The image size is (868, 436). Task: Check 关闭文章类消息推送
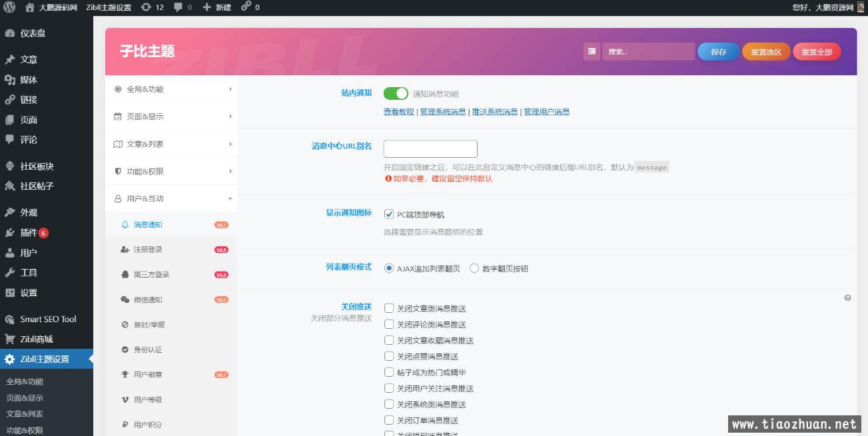389,308
